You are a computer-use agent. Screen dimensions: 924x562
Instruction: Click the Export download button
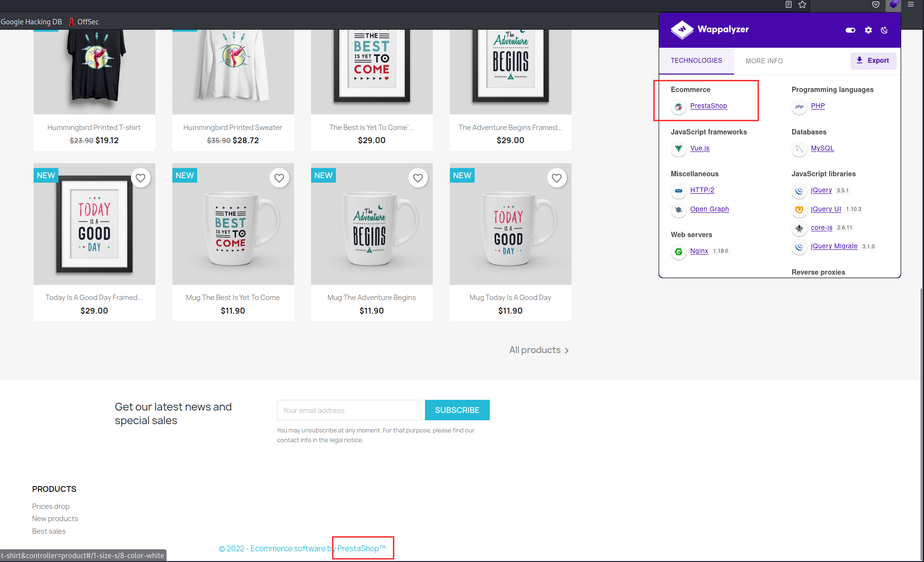click(x=873, y=61)
